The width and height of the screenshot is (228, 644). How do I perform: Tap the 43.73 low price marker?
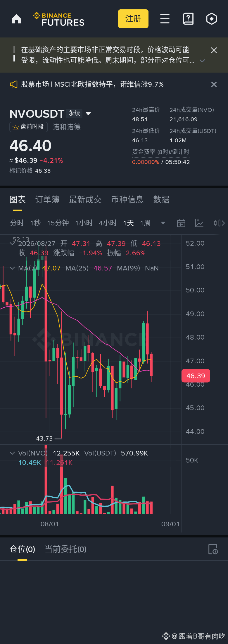click(x=44, y=439)
